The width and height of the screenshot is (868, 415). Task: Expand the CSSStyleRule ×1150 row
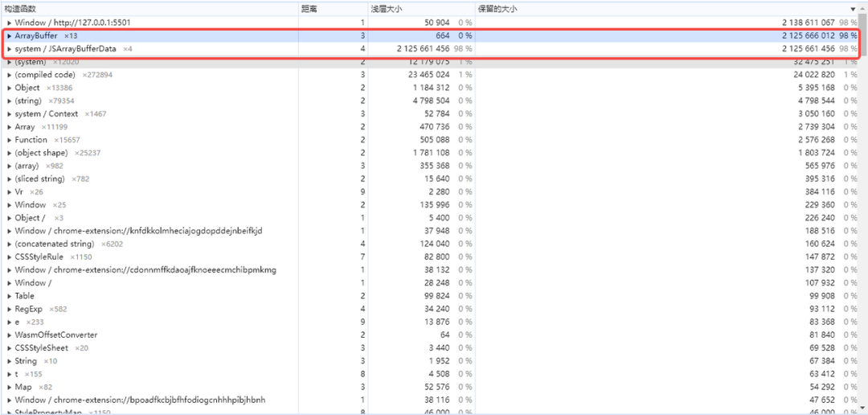pos(10,257)
